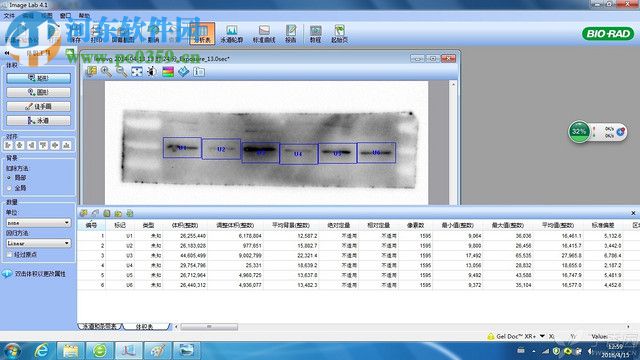This screenshot has height=360, width=640.
Task: Click the BIO-RAD logo
Action: 608,33
